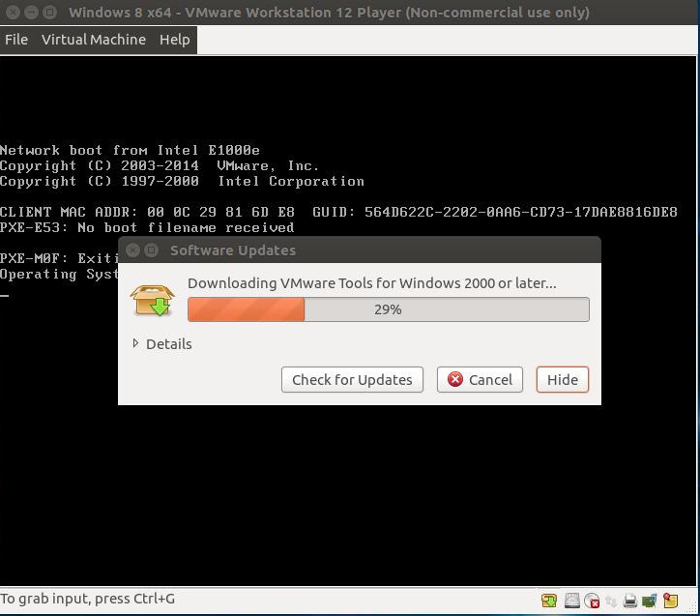The width and height of the screenshot is (700, 616).
Task: Click the 'Network boot from Intel E1000e' line
Action: [130, 150]
